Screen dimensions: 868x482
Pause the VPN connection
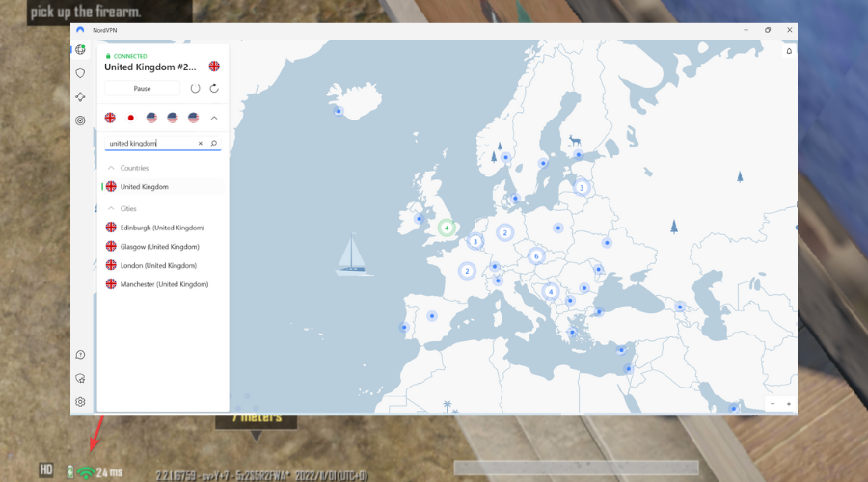[x=142, y=88]
